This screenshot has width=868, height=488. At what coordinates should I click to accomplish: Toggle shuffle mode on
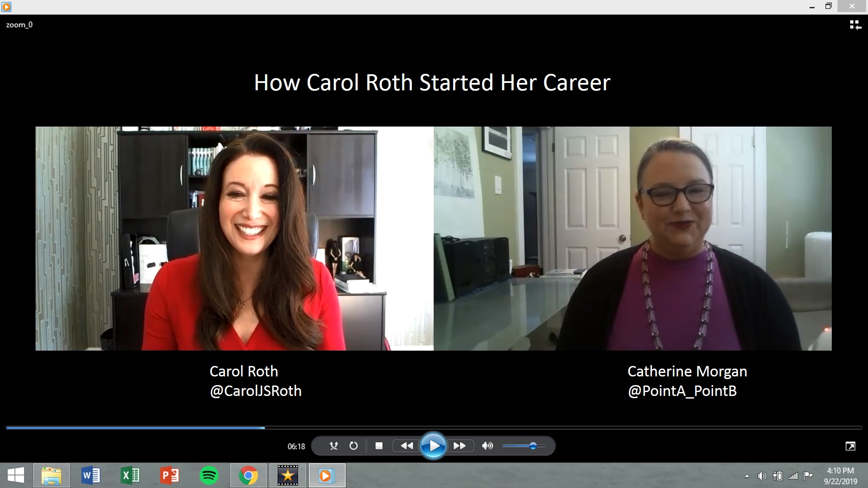pyautogui.click(x=333, y=446)
